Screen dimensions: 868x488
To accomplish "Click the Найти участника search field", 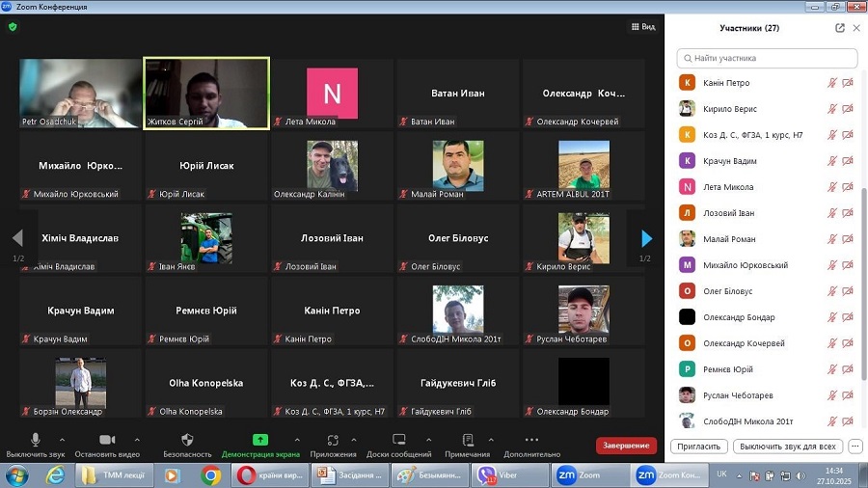I will click(x=768, y=58).
